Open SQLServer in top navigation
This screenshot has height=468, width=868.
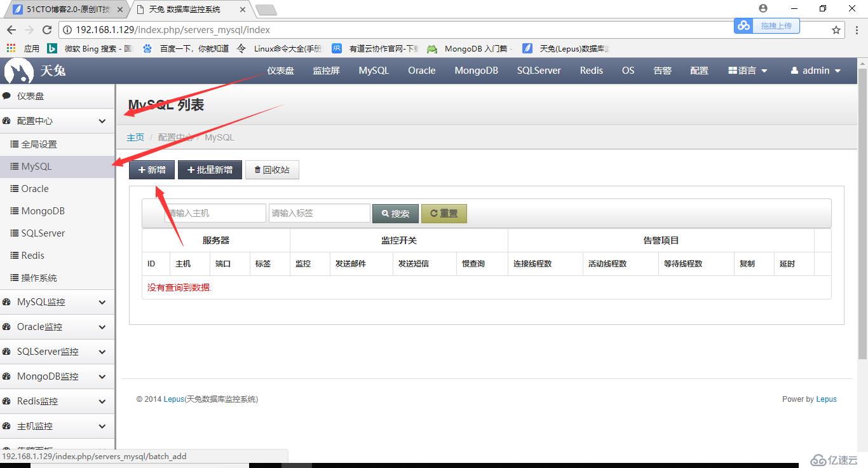click(539, 71)
